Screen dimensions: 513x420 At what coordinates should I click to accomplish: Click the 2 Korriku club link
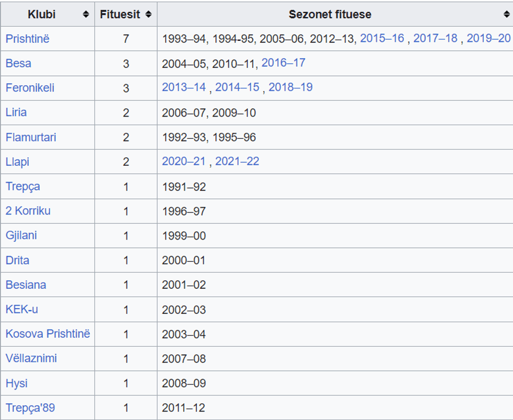(28, 211)
